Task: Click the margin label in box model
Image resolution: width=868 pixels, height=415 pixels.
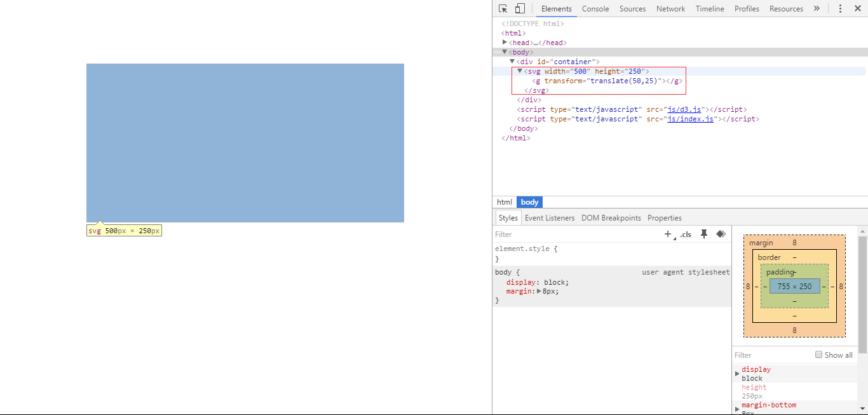Action: point(761,243)
